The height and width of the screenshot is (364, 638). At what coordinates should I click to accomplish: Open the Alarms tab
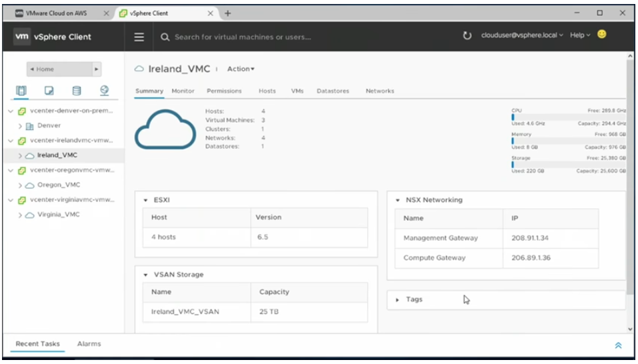pyautogui.click(x=89, y=344)
